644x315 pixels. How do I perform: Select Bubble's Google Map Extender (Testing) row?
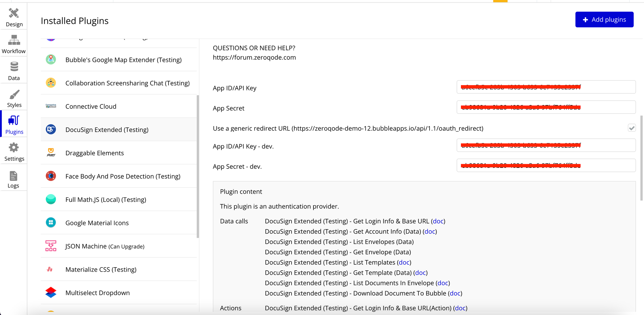coord(119,59)
